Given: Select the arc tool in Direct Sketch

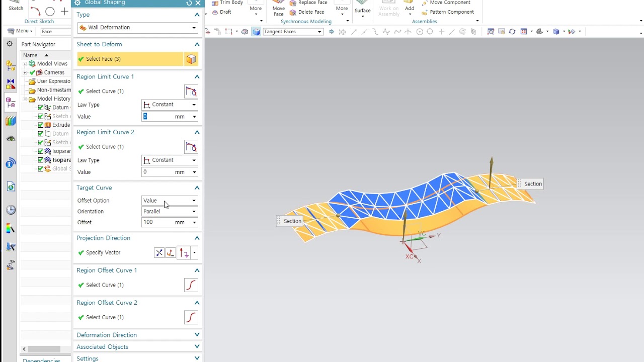Looking at the screenshot, I should coord(35,11).
